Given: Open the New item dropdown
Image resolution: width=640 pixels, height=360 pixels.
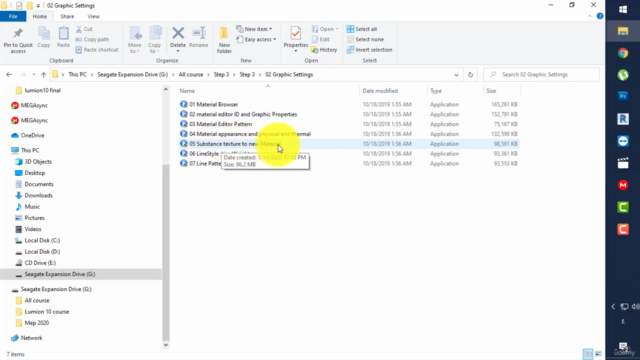Looking at the screenshot, I should coord(254,29).
